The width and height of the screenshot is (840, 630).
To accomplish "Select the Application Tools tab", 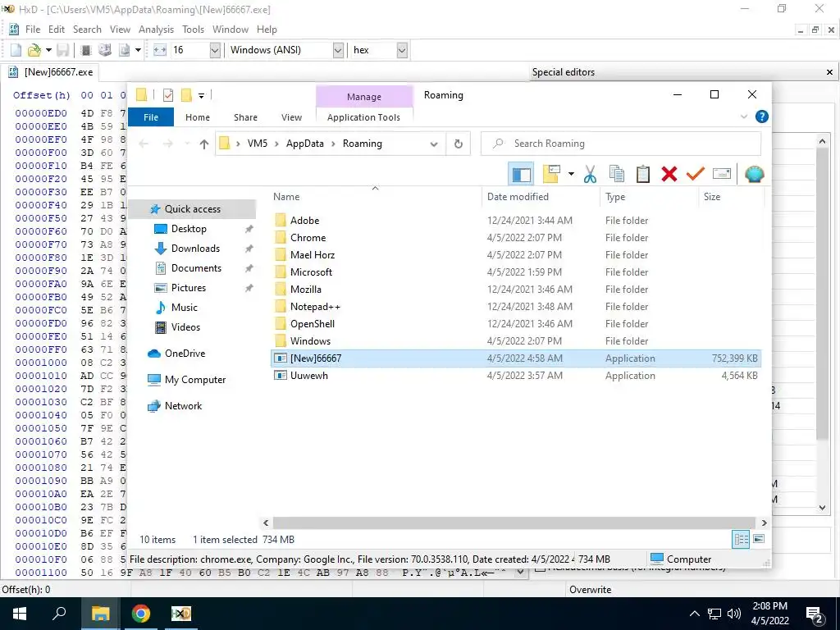I will pos(363,117).
